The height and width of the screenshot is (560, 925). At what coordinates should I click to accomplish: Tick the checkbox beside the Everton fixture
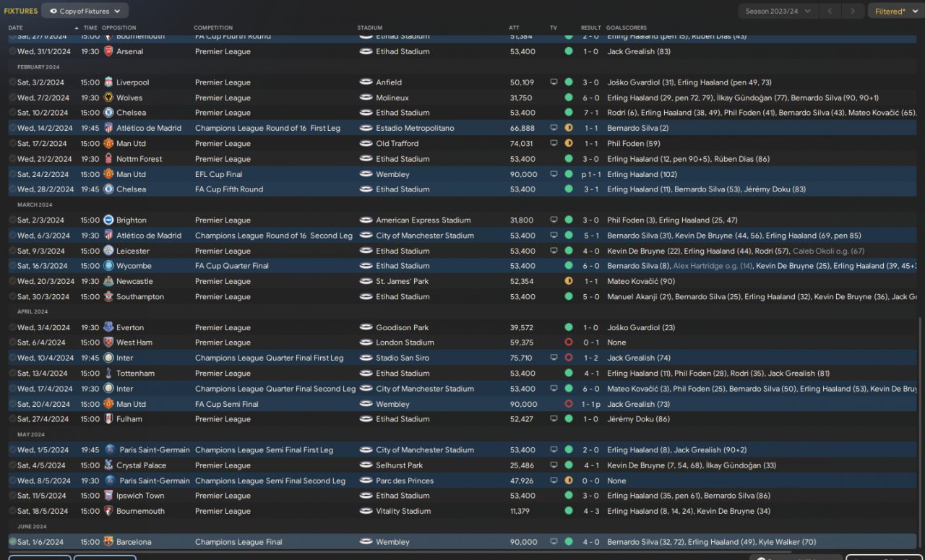[x=12, y=328]
